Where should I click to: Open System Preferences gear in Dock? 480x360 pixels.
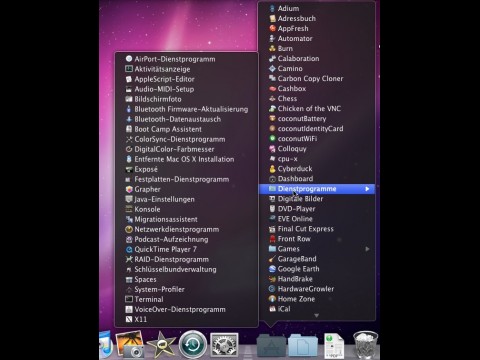(224, 345)
